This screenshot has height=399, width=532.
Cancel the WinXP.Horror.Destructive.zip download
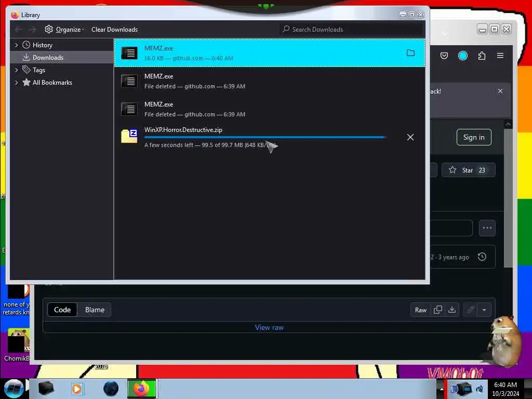pos(410,137)
